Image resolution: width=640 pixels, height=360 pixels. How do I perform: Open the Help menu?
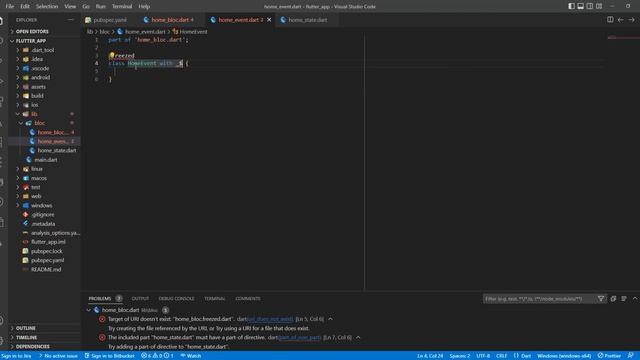click(144, 6)
